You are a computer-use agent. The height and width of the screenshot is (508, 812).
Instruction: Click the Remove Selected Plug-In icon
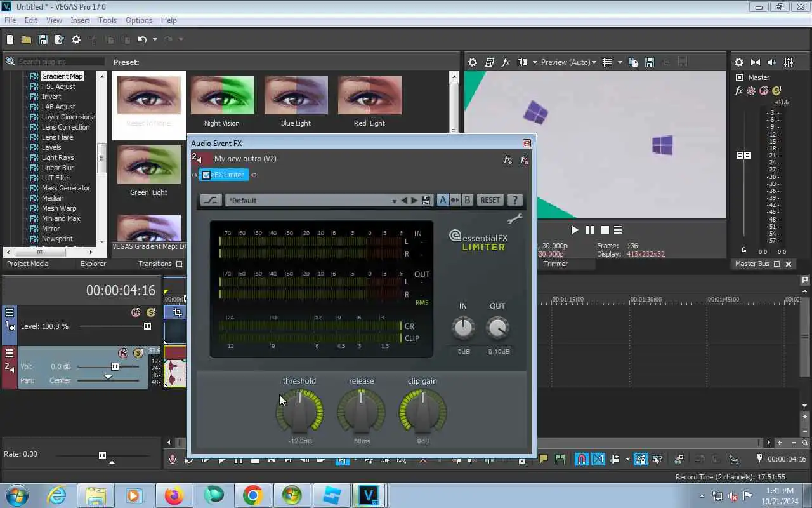point(524,160)
